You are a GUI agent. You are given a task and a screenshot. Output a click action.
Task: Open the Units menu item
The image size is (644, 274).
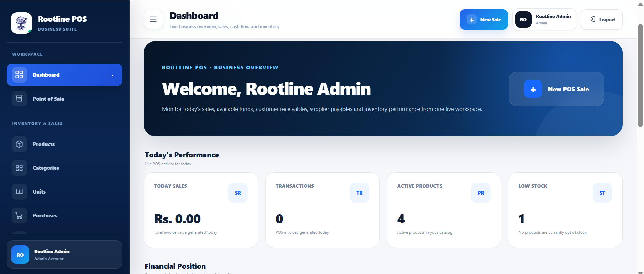(x=64, y=191)
